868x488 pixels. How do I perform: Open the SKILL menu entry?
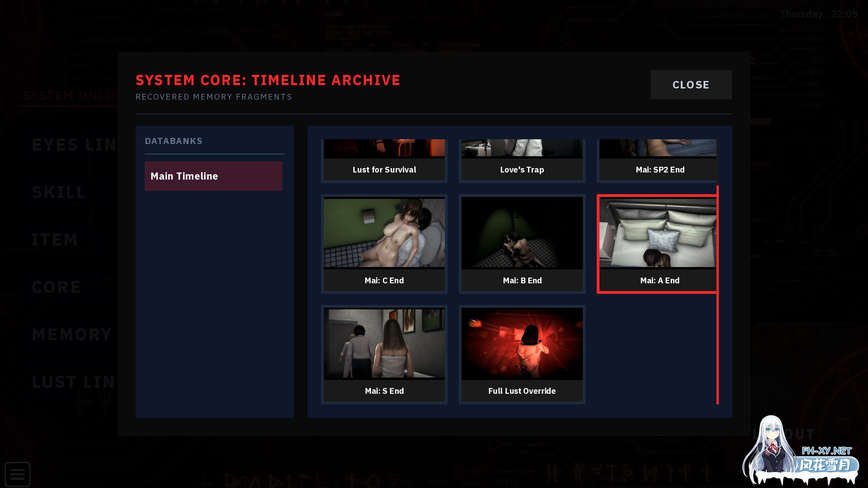(x=59, y=192)
